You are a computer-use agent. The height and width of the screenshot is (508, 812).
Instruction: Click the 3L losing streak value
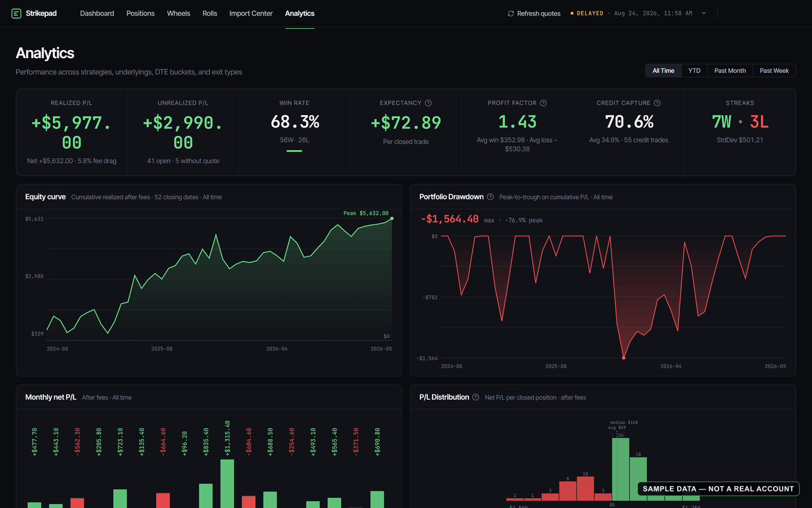pos(759,122)
